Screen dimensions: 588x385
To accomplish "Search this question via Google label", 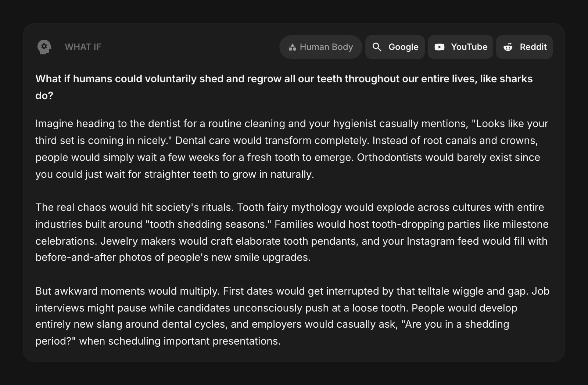I will (x=403, y=47).
